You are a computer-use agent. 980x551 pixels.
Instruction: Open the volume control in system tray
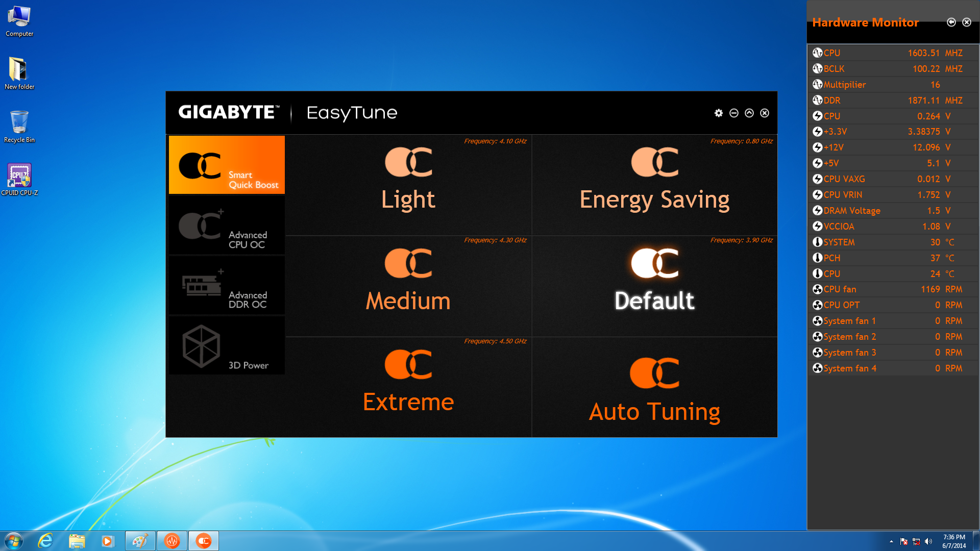pyautogui.click(x=928, y=541)
